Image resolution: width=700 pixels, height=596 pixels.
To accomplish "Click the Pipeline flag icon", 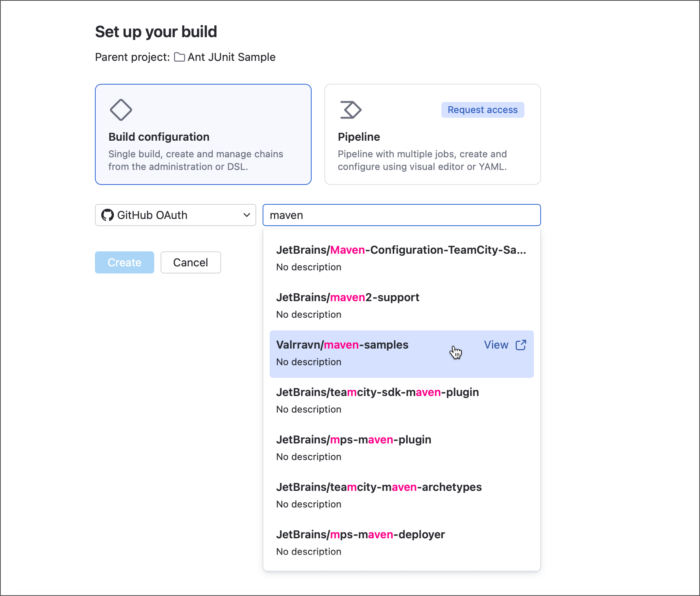I will click(350, 110).
